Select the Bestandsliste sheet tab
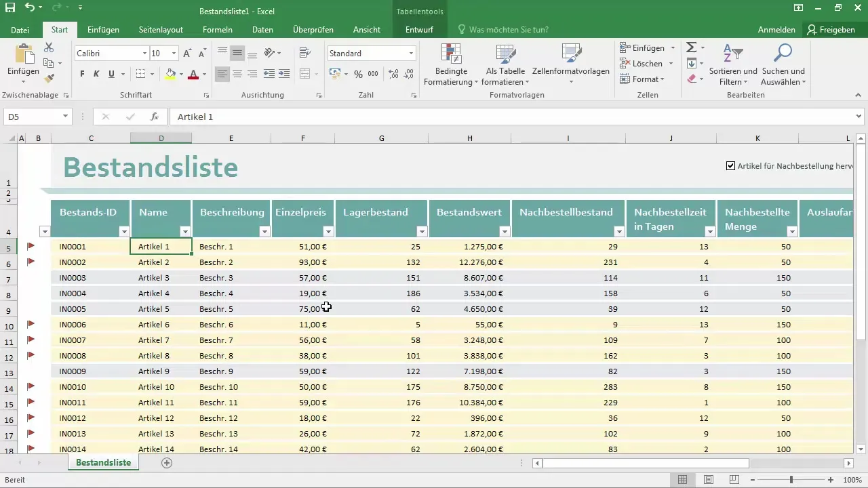Viewport: 868px width, 488px height. (x=103, y=462)
